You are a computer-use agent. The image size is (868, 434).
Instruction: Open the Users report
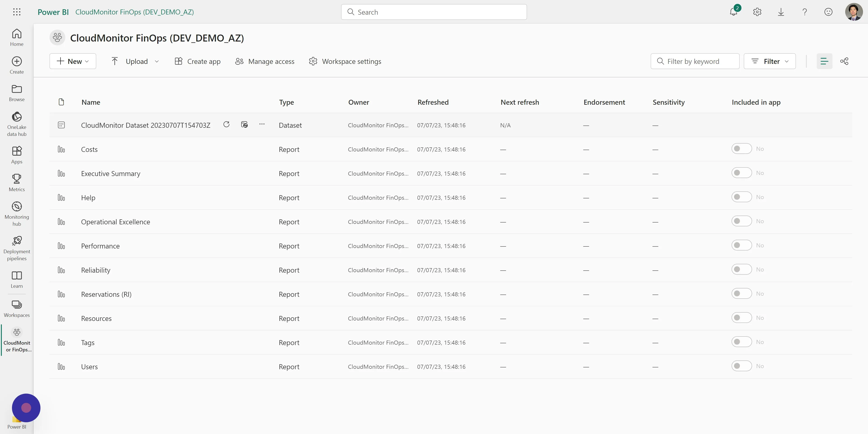(x=89, y=367)
